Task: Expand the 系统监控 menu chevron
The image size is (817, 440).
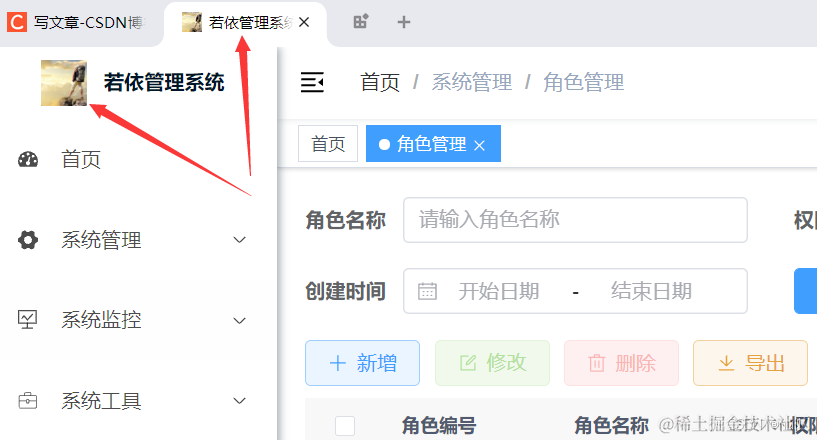Action: point(239,320)
